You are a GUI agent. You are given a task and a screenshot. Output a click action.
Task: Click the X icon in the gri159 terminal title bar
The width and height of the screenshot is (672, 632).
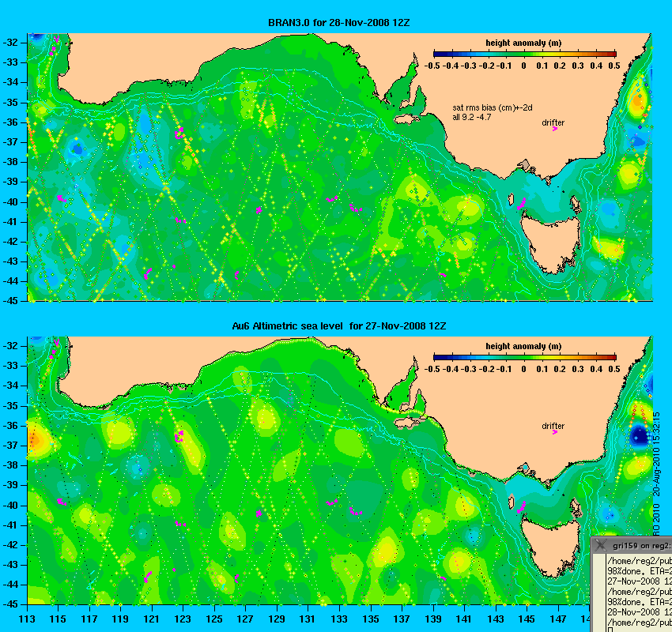(x=601, y=545)
